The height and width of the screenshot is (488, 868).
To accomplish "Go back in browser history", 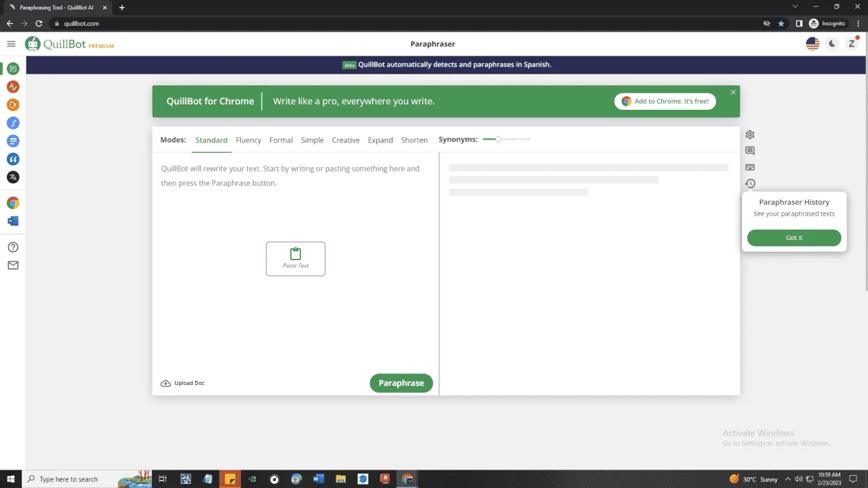I will 9,23.
